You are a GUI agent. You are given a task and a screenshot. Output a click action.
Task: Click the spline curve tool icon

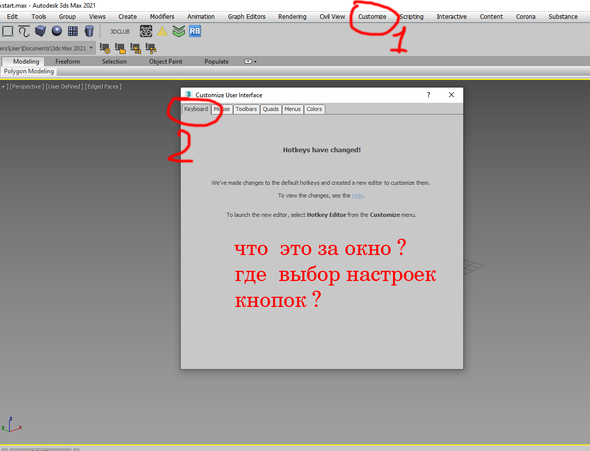[24, 31]
